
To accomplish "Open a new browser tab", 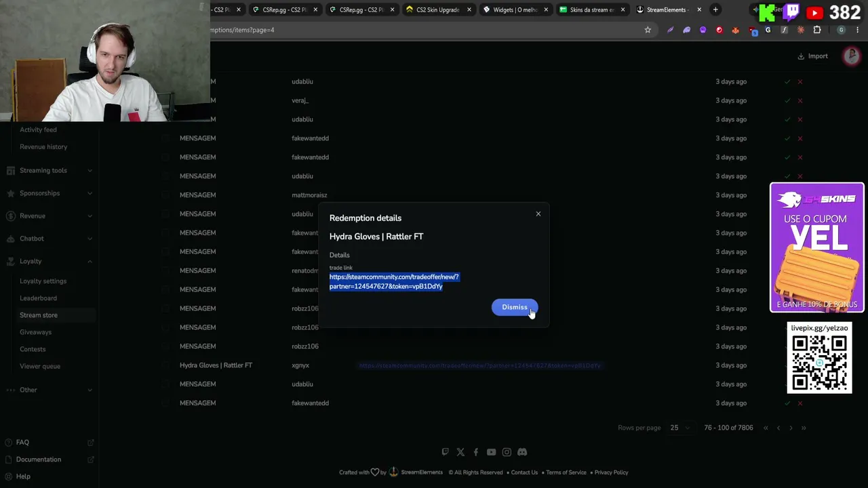I will coord(715,9).
